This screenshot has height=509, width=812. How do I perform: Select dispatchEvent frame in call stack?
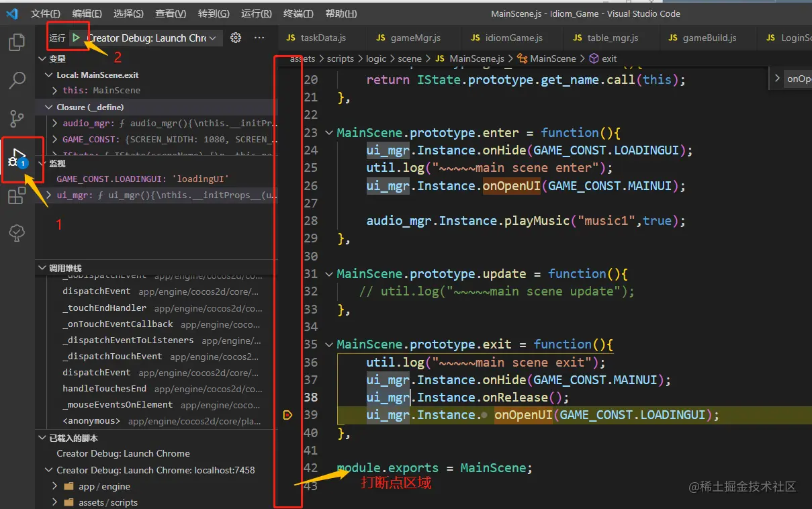click(97, 291)
